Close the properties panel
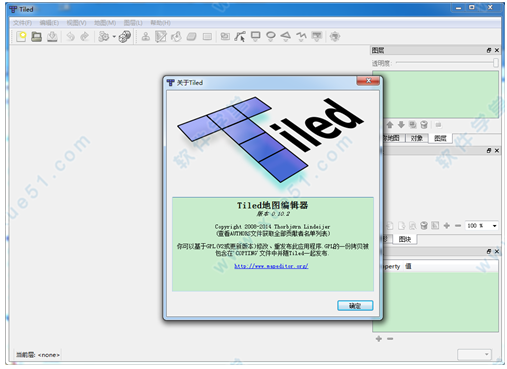This screenshot has height=369, width=507. click(497, 251)
